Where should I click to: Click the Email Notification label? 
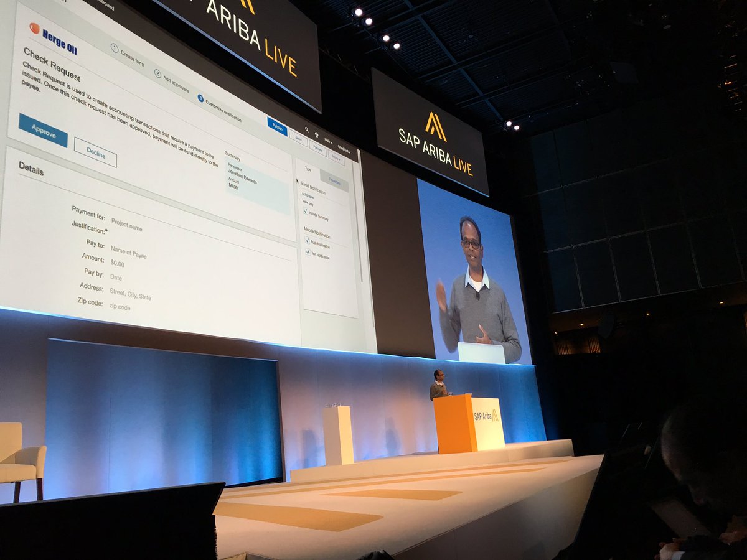pyautogui.click(x=313, y=188)
